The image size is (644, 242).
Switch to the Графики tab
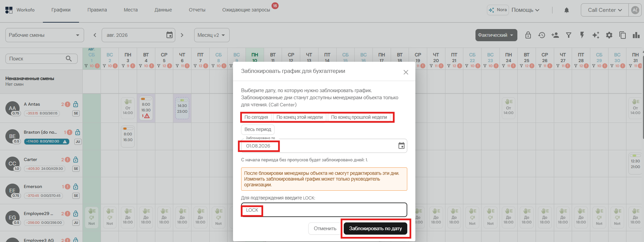click(x=61, y=10)
